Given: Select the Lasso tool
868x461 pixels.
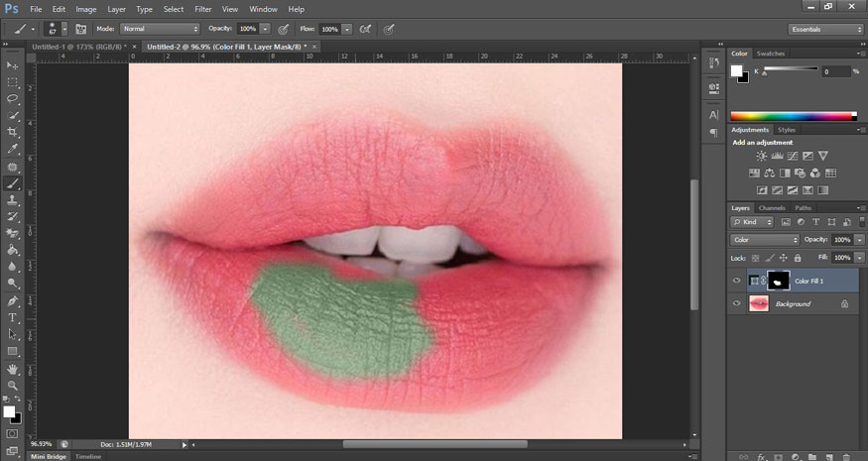Looking at the screenshot, I should 13,99.
